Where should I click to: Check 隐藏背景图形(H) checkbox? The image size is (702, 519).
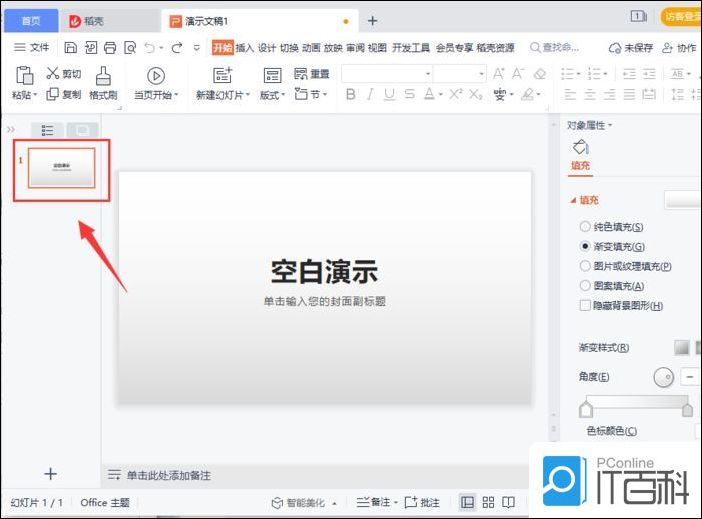click(585, 305)
